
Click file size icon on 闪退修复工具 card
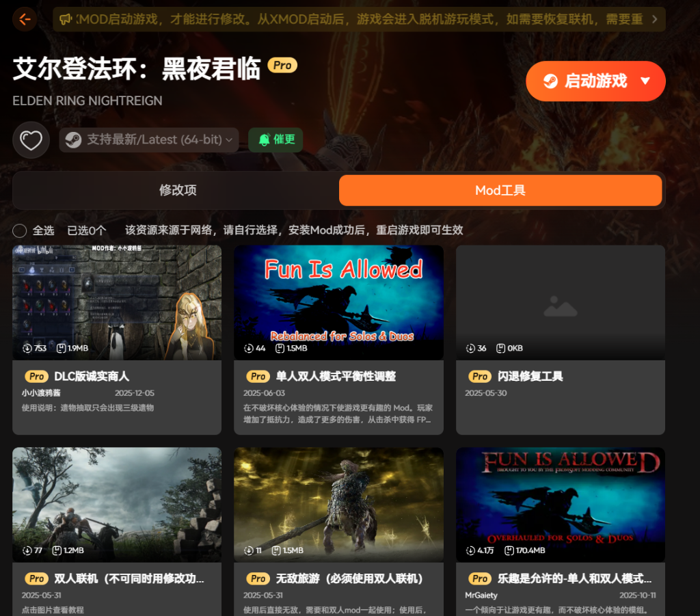click(500, 348)
